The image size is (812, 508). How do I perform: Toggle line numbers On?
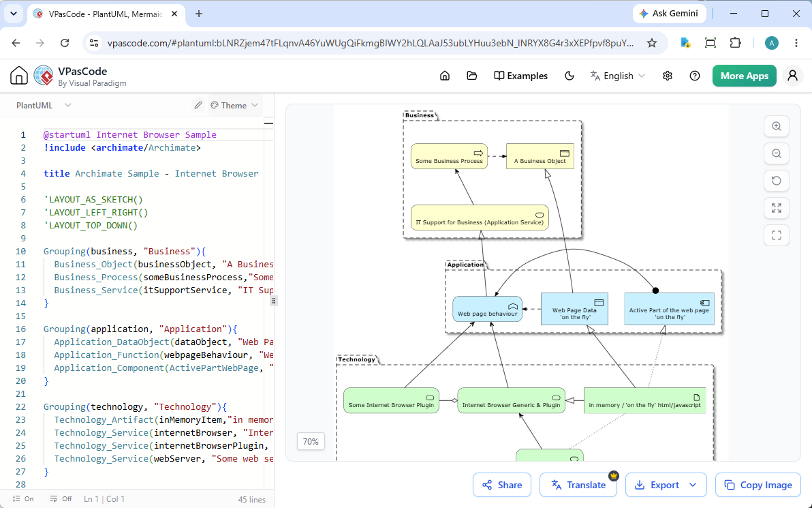pos(23,498)
